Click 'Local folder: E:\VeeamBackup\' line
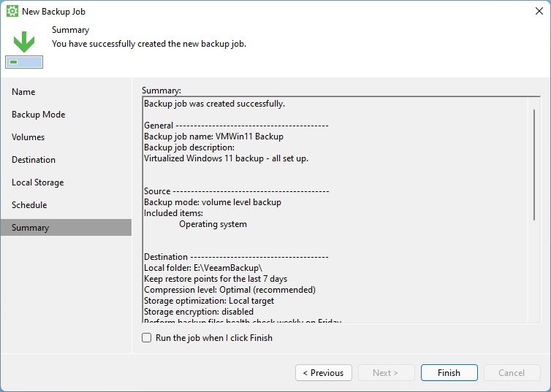 [203, 268]
